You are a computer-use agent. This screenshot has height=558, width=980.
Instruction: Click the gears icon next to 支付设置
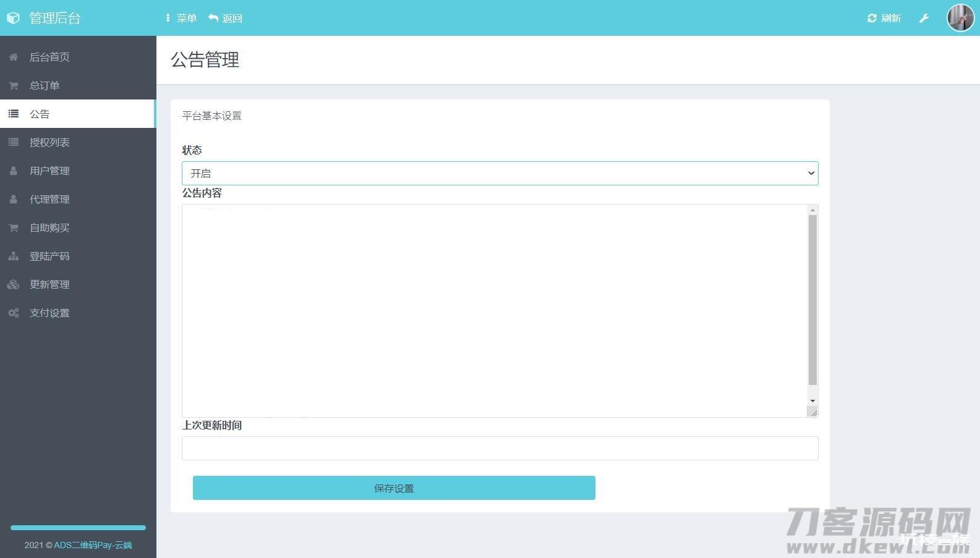pyautogui.click(x=13, y=313)
